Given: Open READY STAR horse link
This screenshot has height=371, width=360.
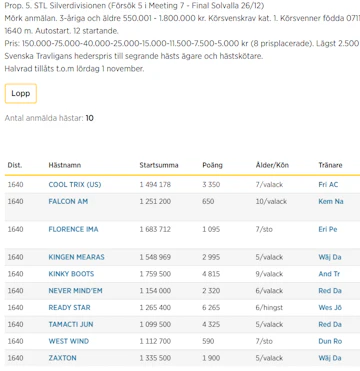Looking at the screenshot, I should (69, 307).
